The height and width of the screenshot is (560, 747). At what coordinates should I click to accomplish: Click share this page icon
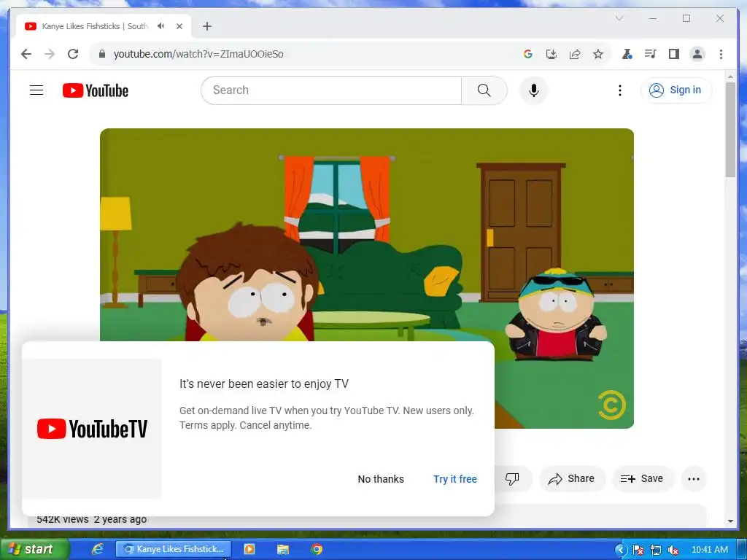coord(575,54)
